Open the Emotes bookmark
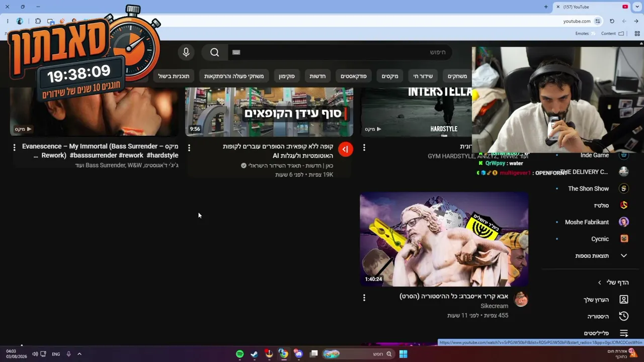 (585, 34)
